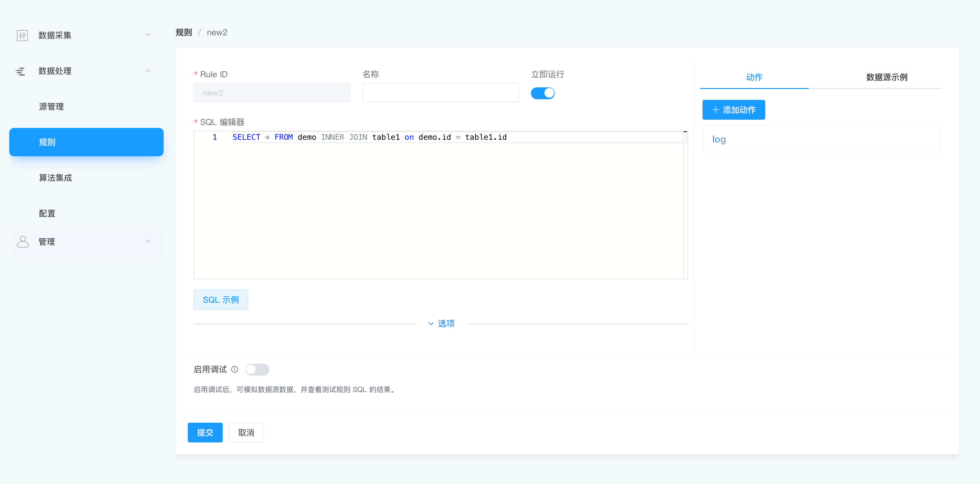The width and height of the screenshot is (980, 484).
Task: Switch to the 数据源示例 tab
Action: point(886,77)
